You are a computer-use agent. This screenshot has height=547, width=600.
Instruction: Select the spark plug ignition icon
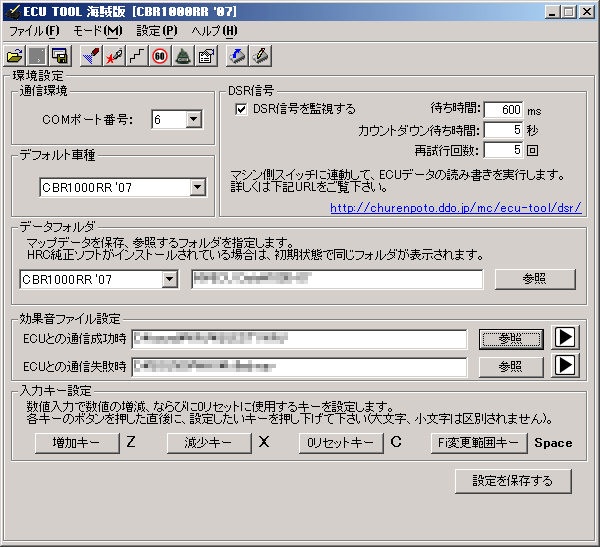114,56
